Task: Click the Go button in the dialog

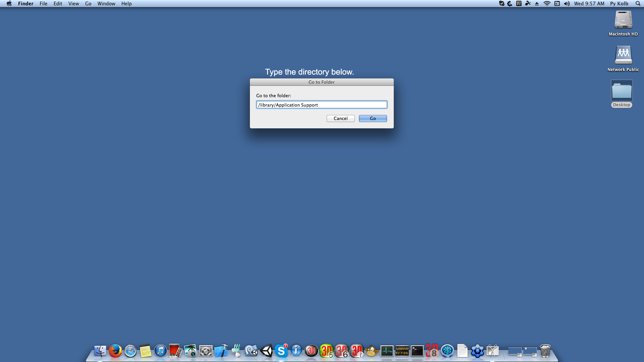Action: click(x=373, y=118)
